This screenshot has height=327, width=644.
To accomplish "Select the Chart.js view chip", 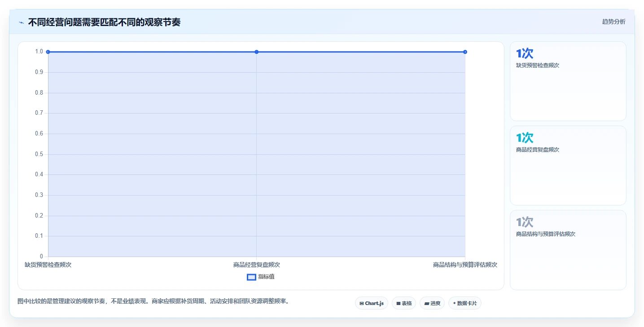I will point(372,303).
